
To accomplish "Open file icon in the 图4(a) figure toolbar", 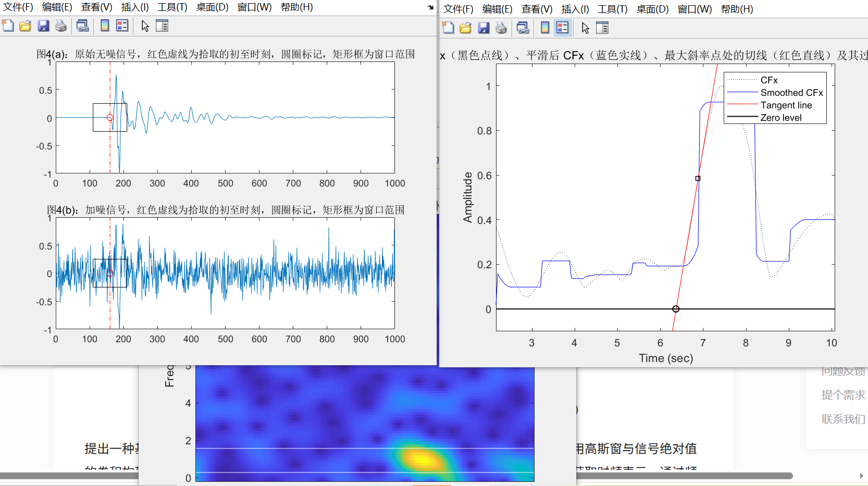I will pos(25,26).
